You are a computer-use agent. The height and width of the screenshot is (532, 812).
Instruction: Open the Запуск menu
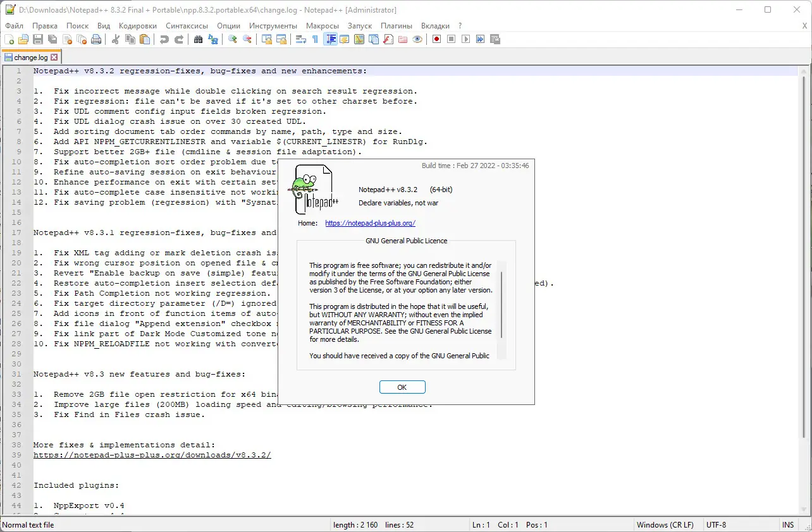[x=360, y=26]
